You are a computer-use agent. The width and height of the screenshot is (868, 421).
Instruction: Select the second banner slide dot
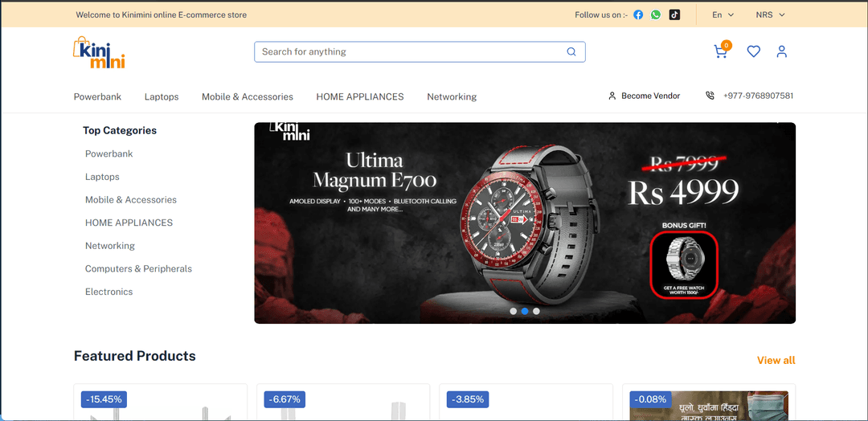click(x=525, y=311)
